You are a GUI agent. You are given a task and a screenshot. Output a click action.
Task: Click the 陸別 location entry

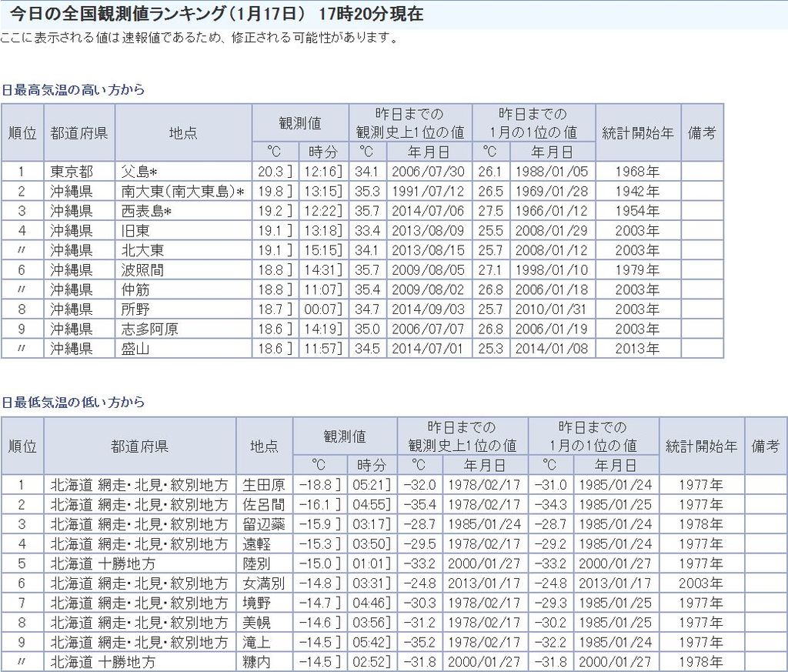point(256,563)
